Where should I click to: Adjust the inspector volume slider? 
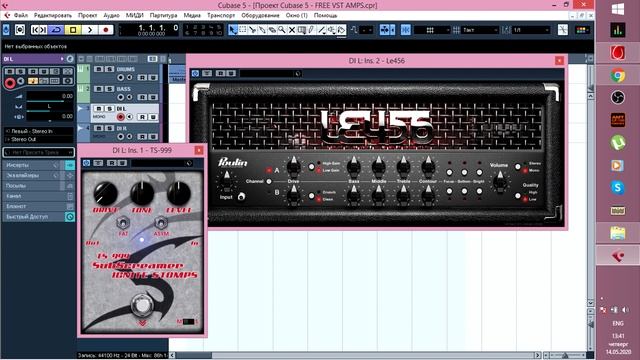coord(49,96)
